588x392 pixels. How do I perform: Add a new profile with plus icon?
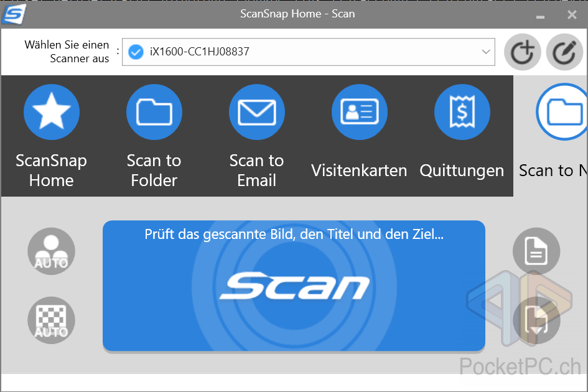(523, 52)
